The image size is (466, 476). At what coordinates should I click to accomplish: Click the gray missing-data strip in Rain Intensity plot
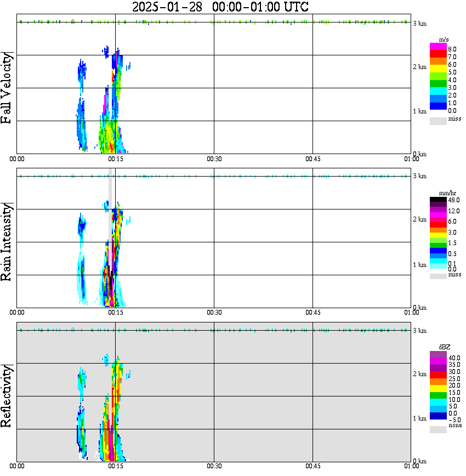110,219
